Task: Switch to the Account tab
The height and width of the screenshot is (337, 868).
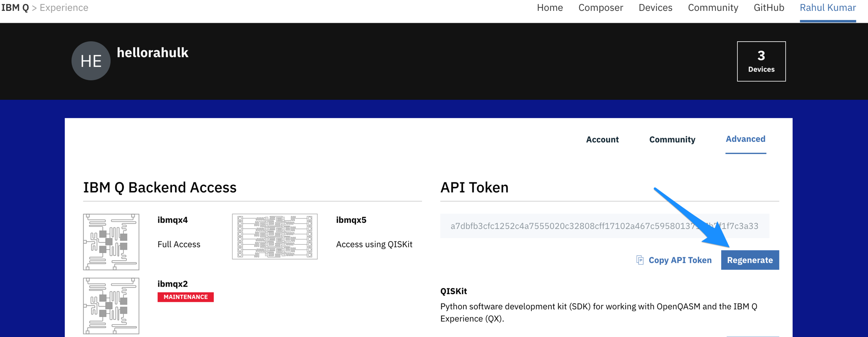Action: [602, 140]
